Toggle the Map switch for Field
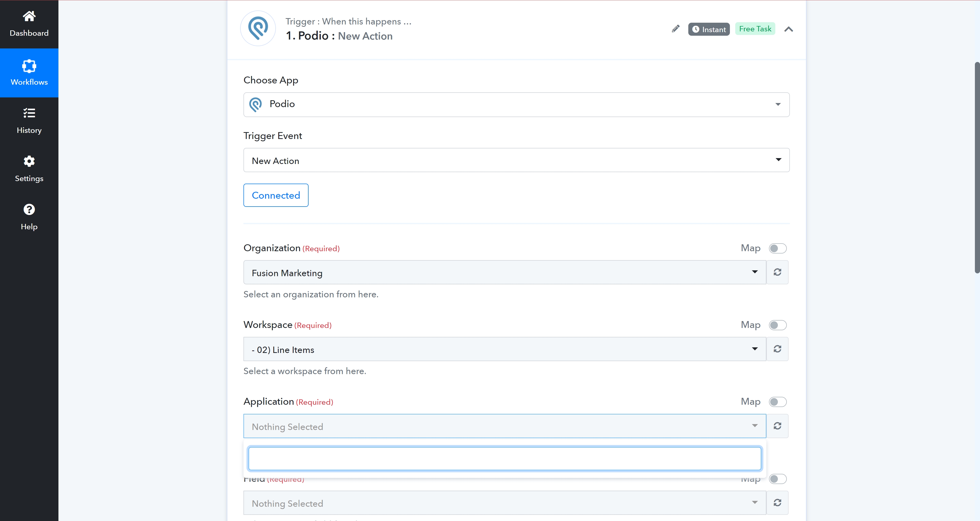Viewport: 980px width, 521px height. tap(777, 479)
